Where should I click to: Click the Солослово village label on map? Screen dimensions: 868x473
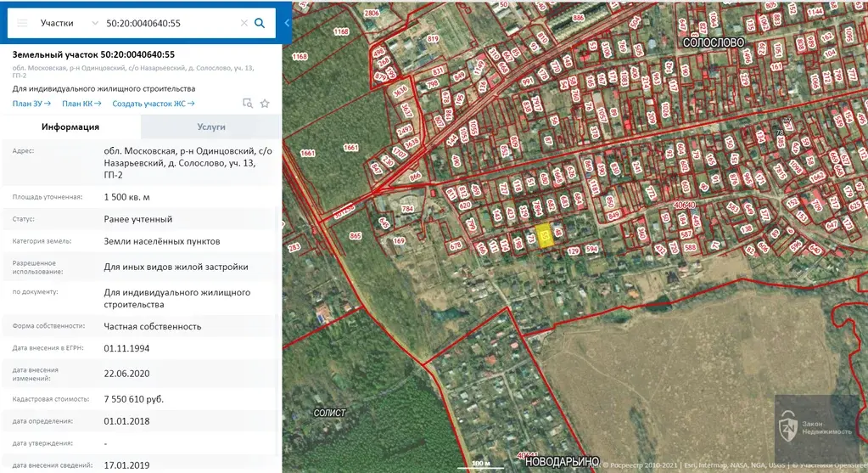click(x=714, y=42)
